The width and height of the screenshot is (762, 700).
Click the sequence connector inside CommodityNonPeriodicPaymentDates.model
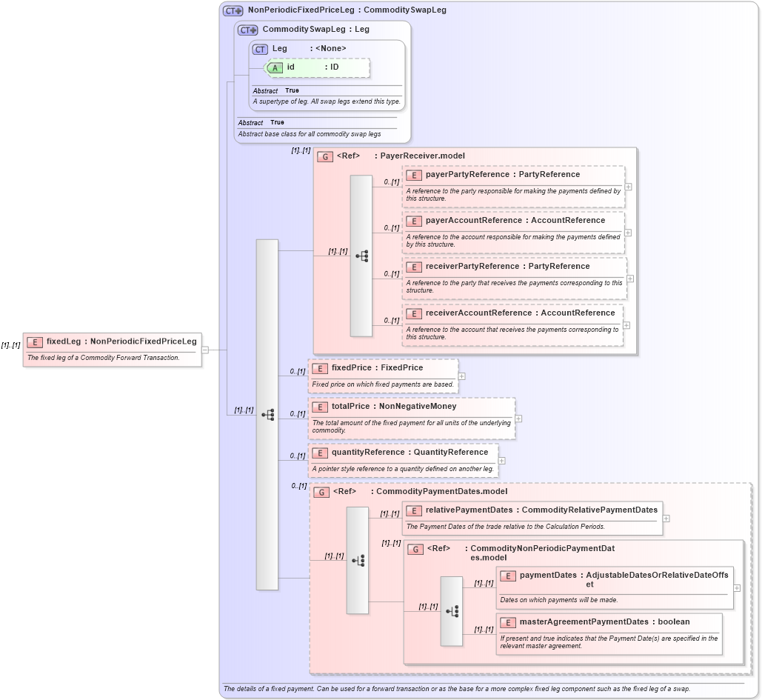452,610
